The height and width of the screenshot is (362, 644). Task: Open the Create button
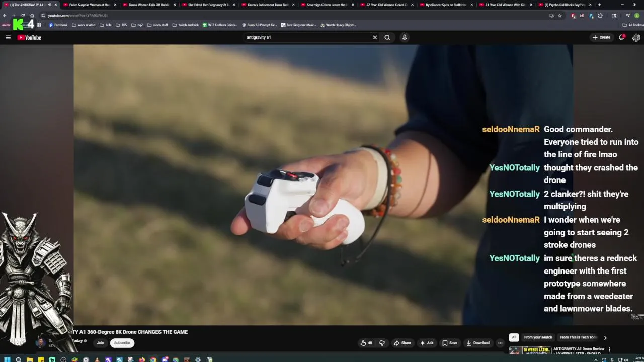coord(601,37)
